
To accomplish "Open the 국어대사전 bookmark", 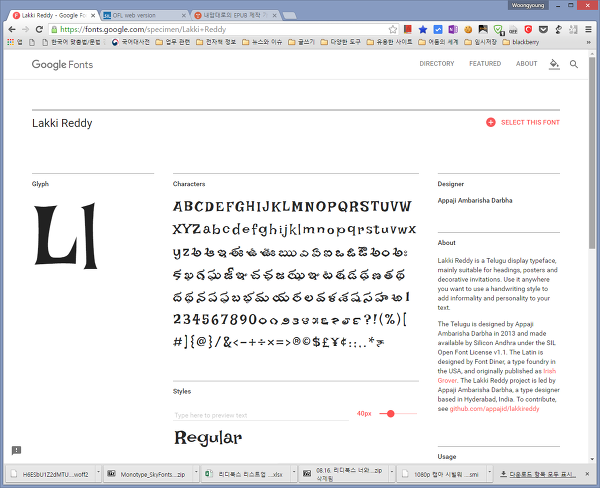I will pos(130,42).
